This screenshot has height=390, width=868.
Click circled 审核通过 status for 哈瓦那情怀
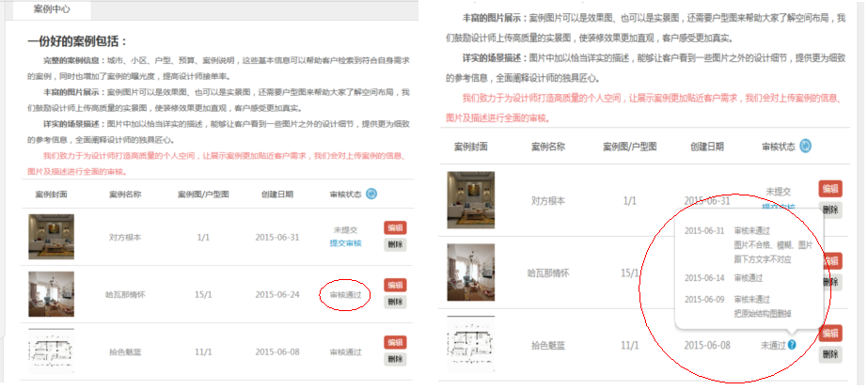click(x=345, y=294)
